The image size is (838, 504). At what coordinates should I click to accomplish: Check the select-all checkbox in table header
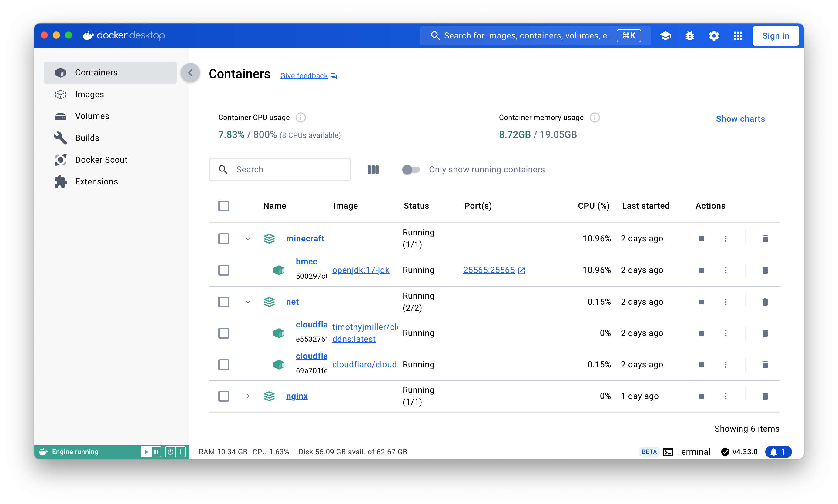(223, 206)
